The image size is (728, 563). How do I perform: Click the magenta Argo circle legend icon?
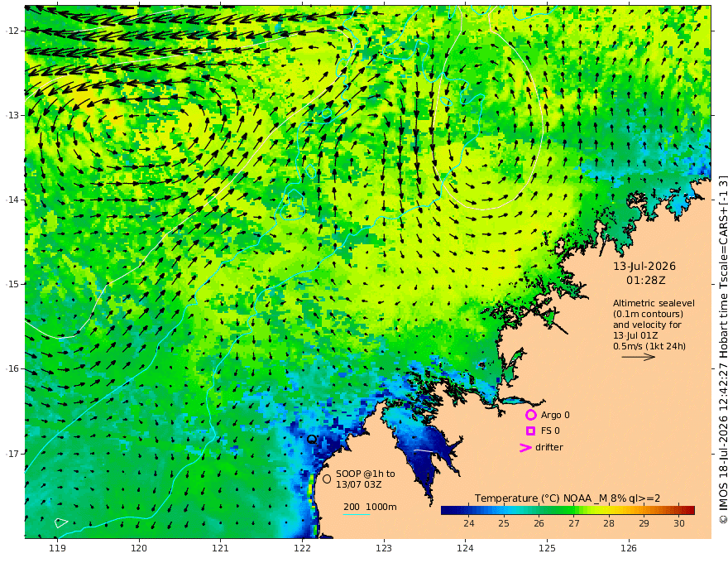click(x=530, y=415)
